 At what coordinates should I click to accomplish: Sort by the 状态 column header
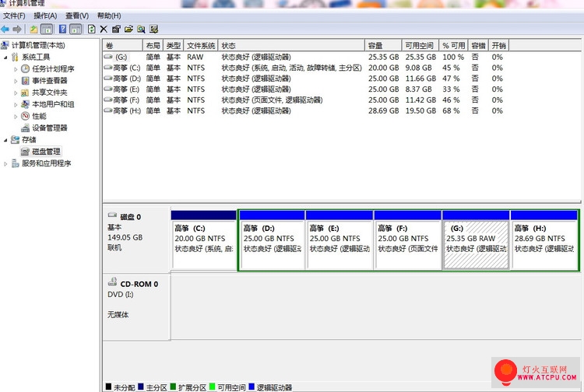(291, 45)
